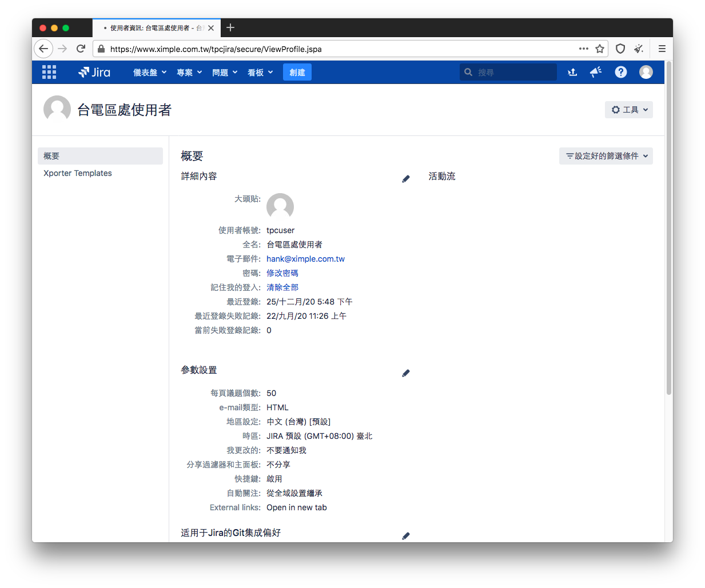Expand the 看板 dropdown menu
The image size is (705, 588).
(x=260, y=73)
